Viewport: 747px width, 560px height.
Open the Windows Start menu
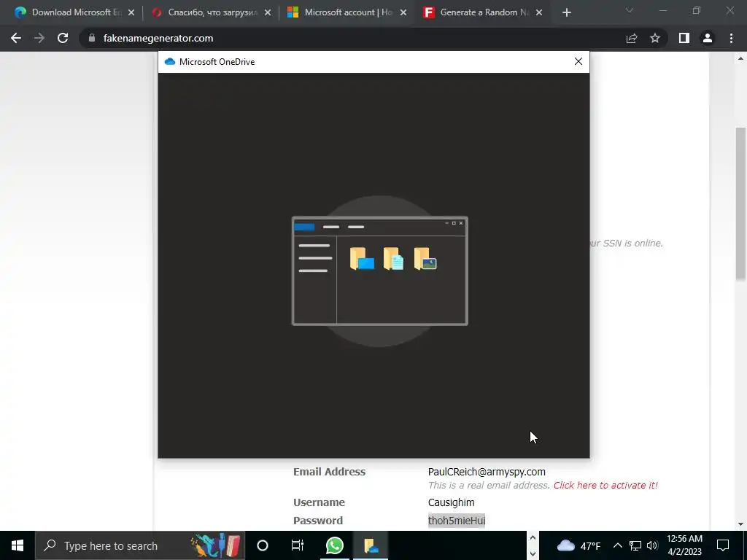pos(18,545)
